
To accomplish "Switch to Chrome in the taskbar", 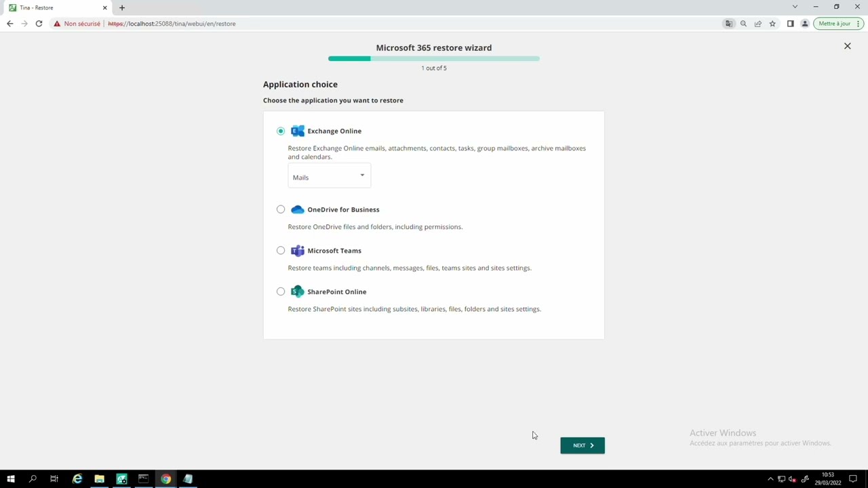I will 165,479.
